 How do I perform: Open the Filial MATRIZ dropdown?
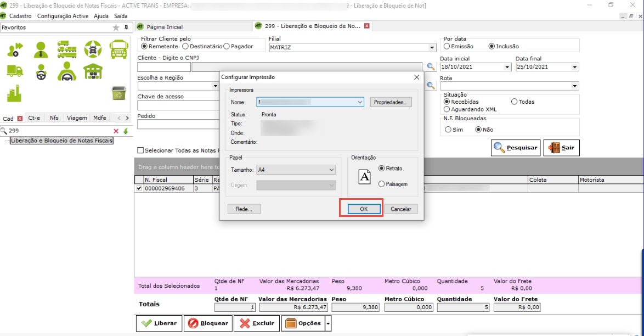[432, 48]
